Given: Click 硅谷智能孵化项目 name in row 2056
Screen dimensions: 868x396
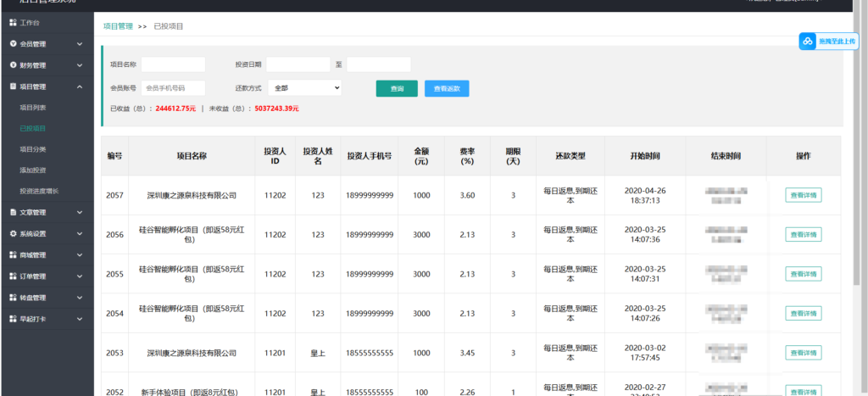Looking at the screenshot, I should tap(192, 234).
